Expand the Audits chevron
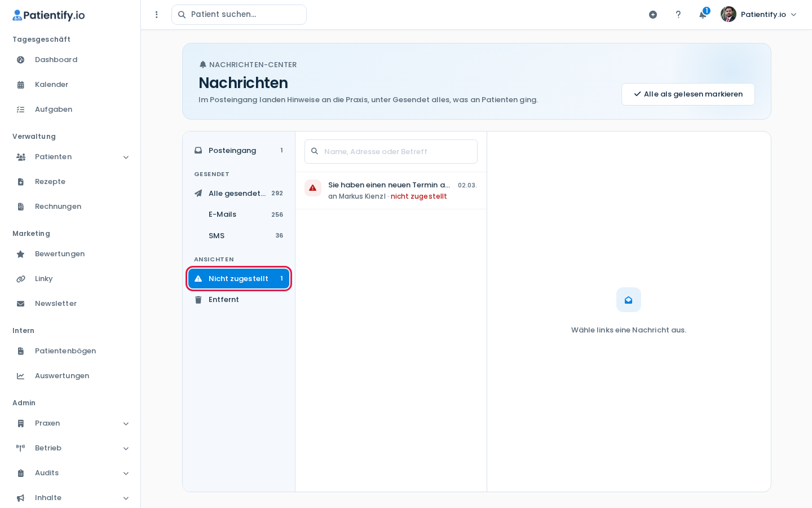 click(126, 473)
